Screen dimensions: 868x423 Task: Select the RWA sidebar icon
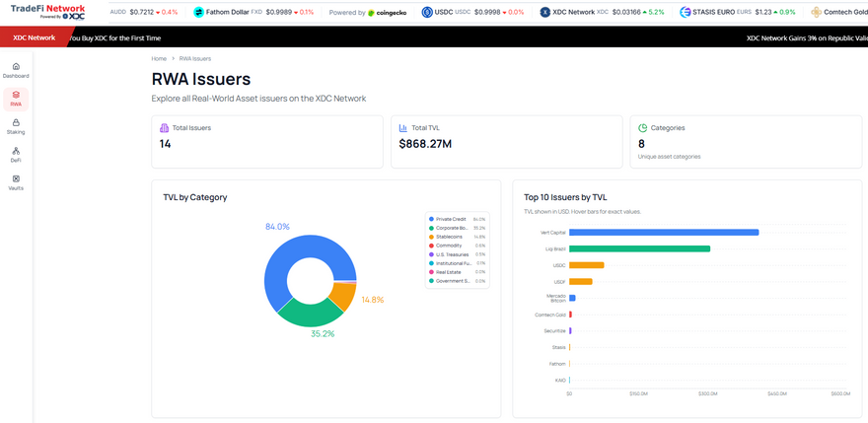point(16,95)
